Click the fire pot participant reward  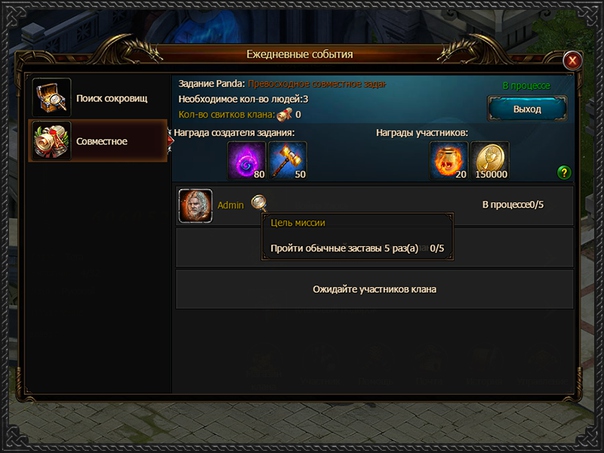[x=449, y=160]
